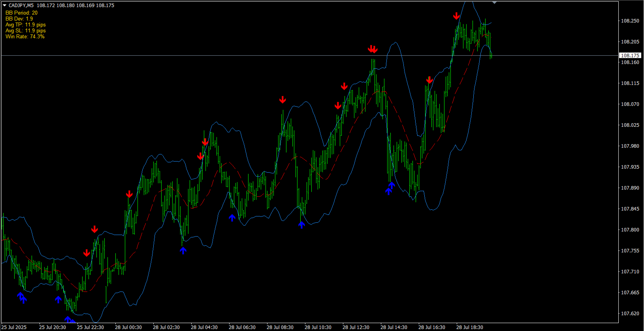Click the '25 Jul 22:30' time axis label

pos(90,327)
